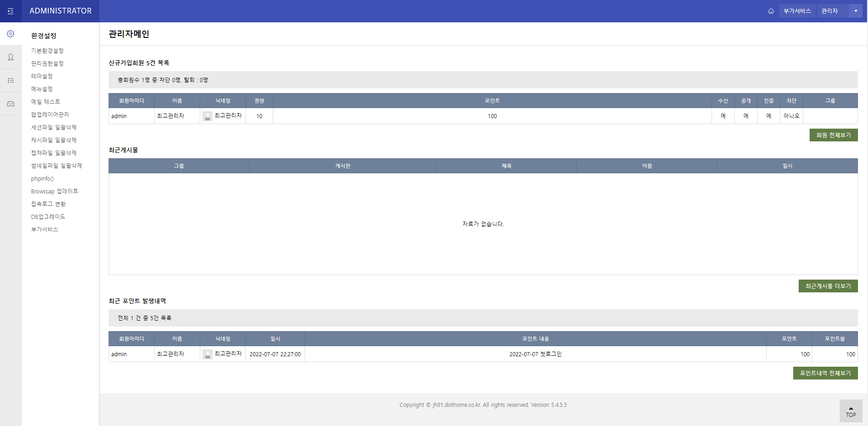The image size is (868, 426).
Task: Open phpinfo() in sidebar
Action: click(42, 178)
